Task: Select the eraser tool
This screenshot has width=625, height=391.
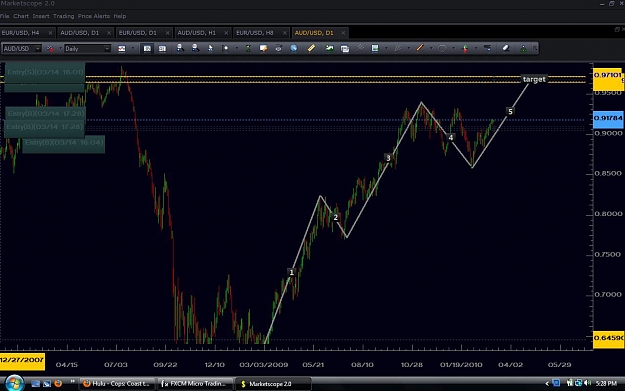Action: tap(506, 48)
